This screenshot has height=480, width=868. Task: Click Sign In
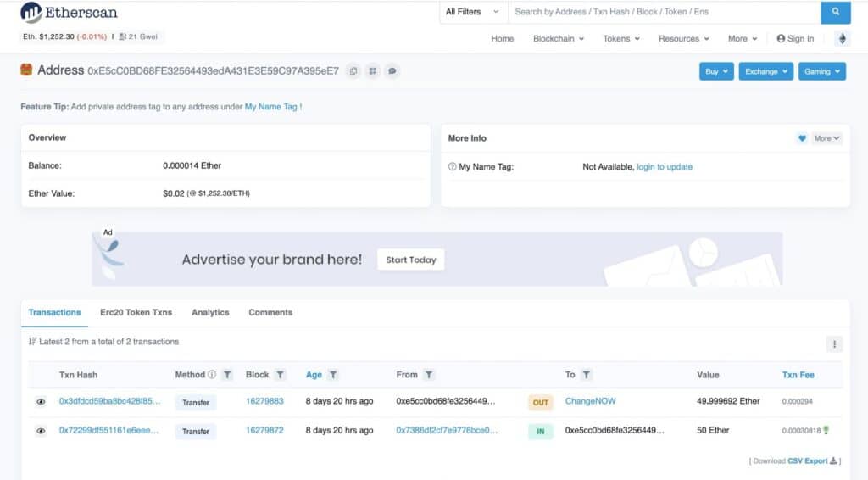pos(795,39)
